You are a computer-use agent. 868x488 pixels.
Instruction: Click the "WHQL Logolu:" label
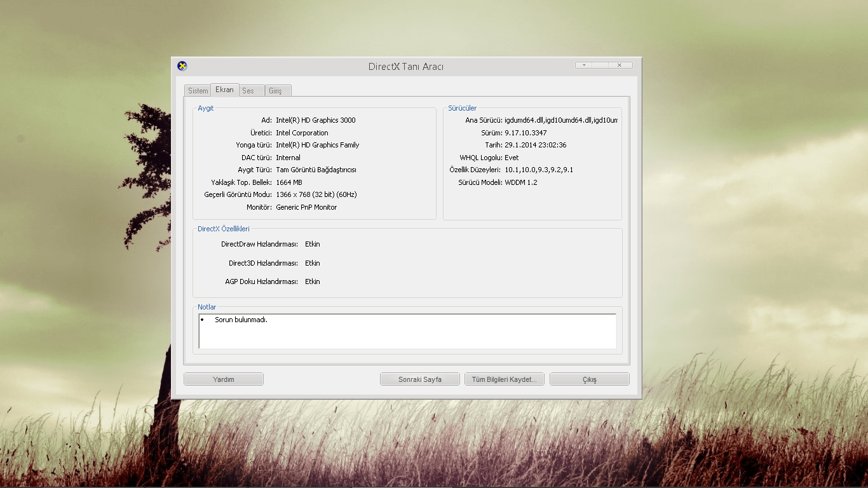pos(480,158)
